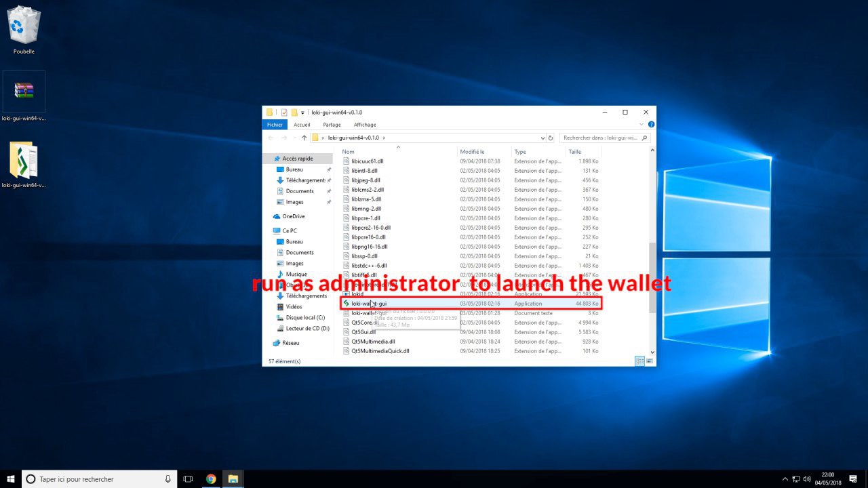
Task: Go up one folder level with the Up arrow
Action: 304,138
